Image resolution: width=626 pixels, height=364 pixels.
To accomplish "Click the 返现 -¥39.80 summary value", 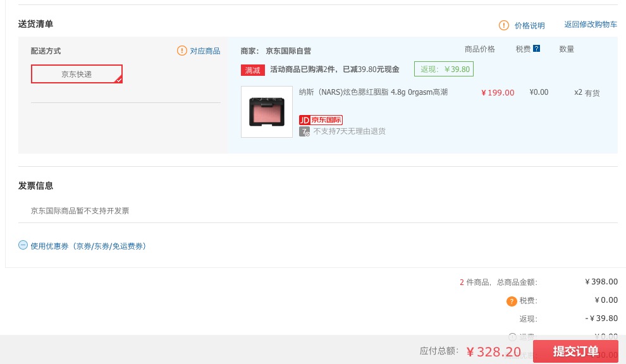I will tap(601, 318).
